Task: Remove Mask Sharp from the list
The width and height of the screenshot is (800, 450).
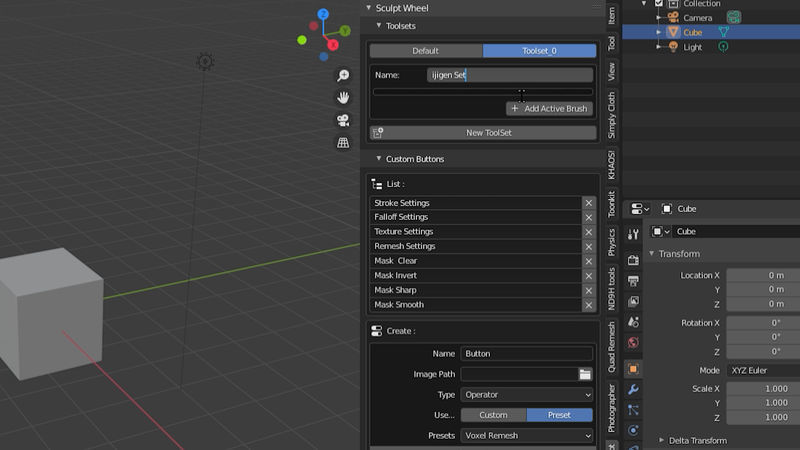Action: [588, 290]
